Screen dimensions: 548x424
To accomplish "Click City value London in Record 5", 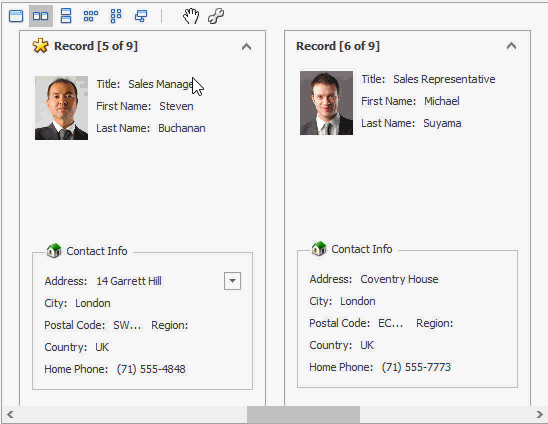I will 93,303.
